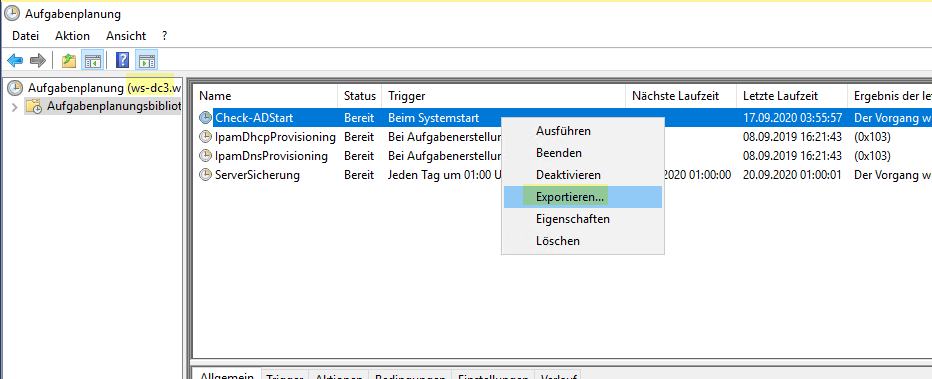Click the 08.09.2019 16:21:43 cell of IpamDnsProvisioning
Screen dimensions: 932x379
tap(792, 156)
